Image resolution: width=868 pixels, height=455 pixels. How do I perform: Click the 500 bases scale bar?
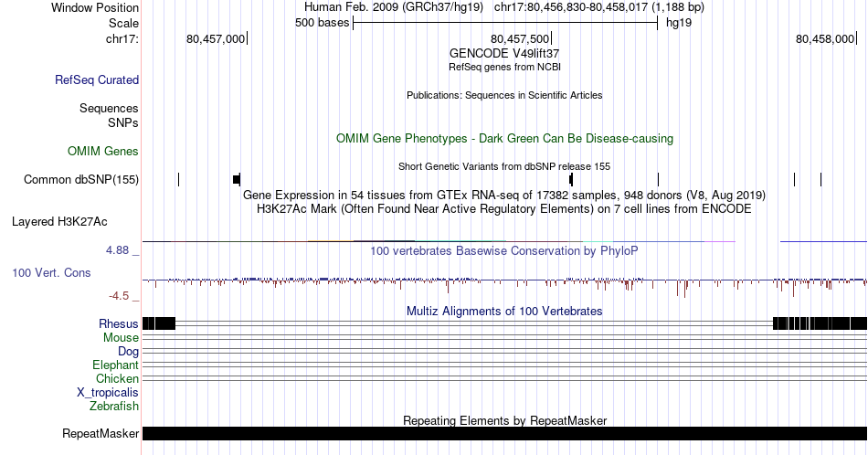(x=505, y=23)
